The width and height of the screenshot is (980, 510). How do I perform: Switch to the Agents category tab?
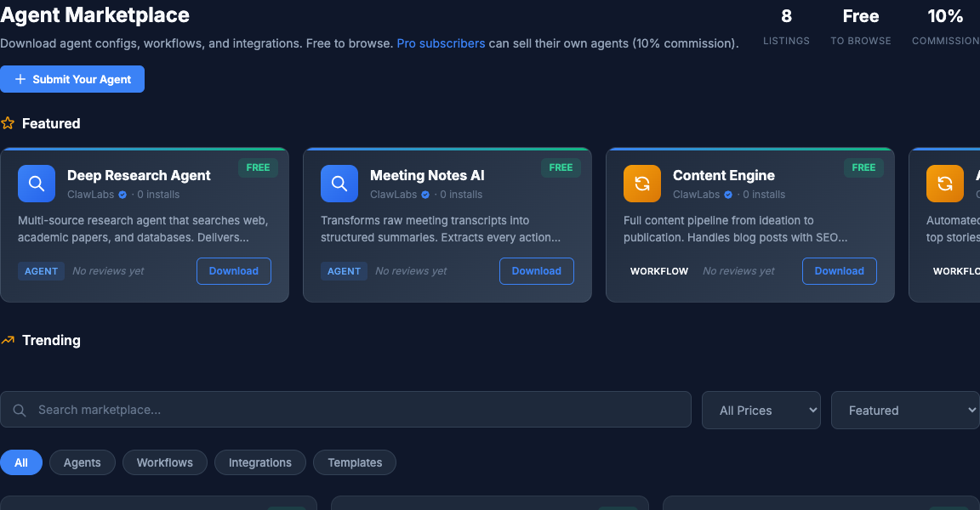[82, 462]
